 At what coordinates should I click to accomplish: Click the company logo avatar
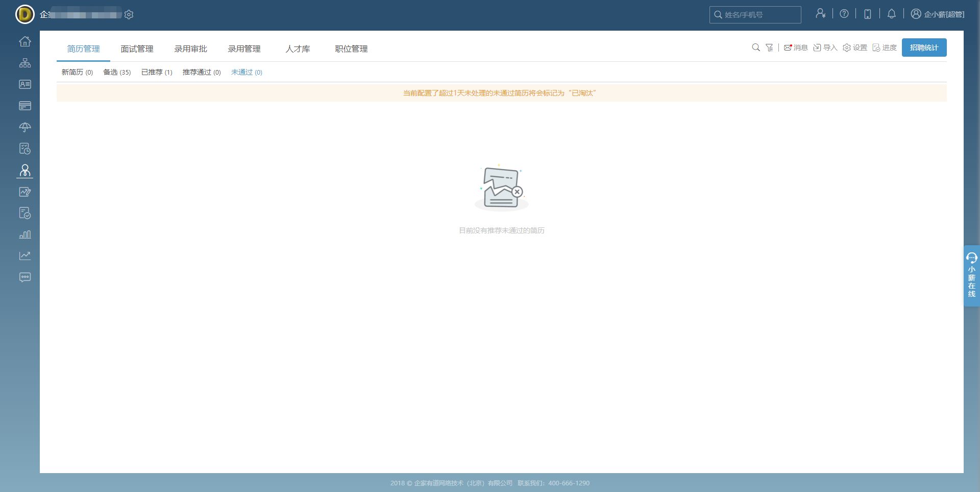(x=25, y=14)
